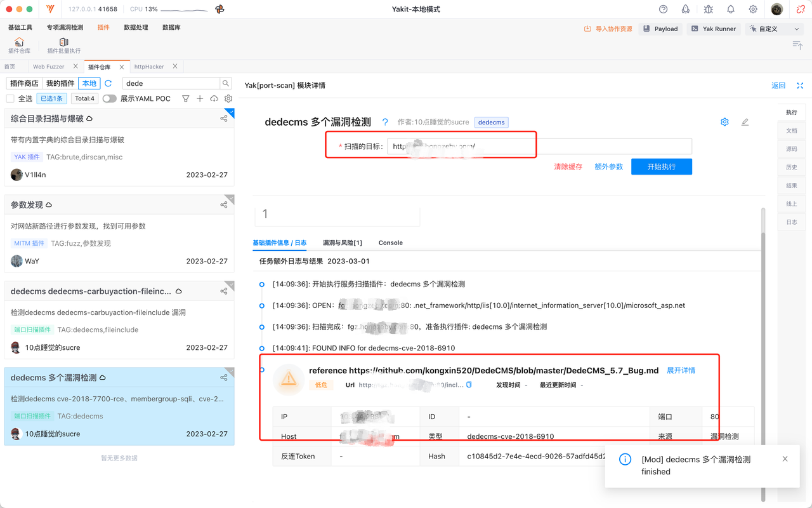The height and width of the screenshot is (508, 812).
Task: Open the 自定义 dropdown
Action: 774,29
